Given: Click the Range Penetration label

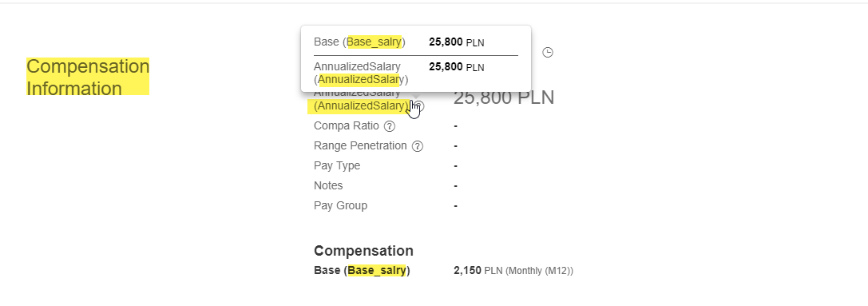Looking at the screenshot, I should (x=360, y=145).
